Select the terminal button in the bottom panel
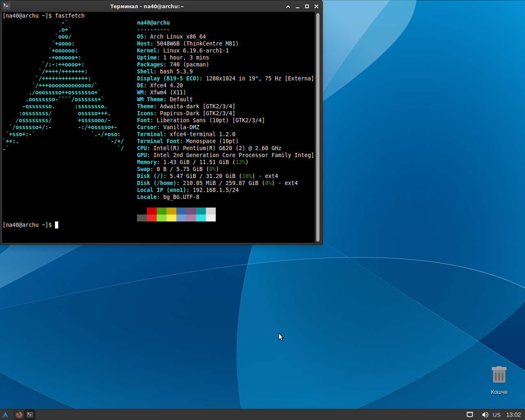Image resolution: width=525 pixels, height=420 pixels. tap(30, 415)
